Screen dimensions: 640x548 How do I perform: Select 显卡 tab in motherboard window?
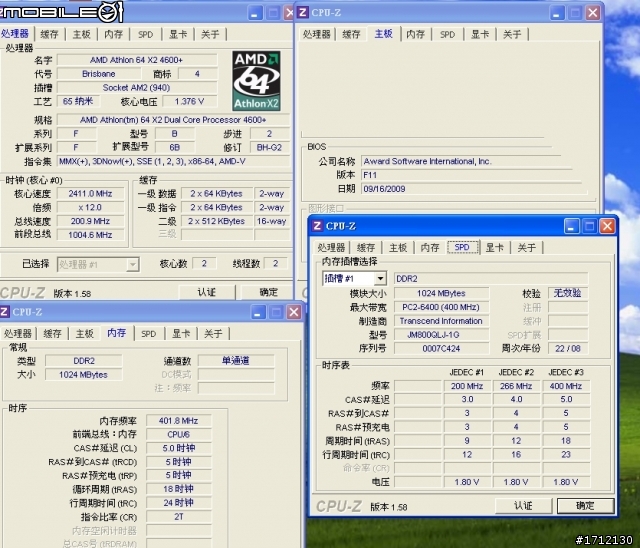click(x=480, y=34)
